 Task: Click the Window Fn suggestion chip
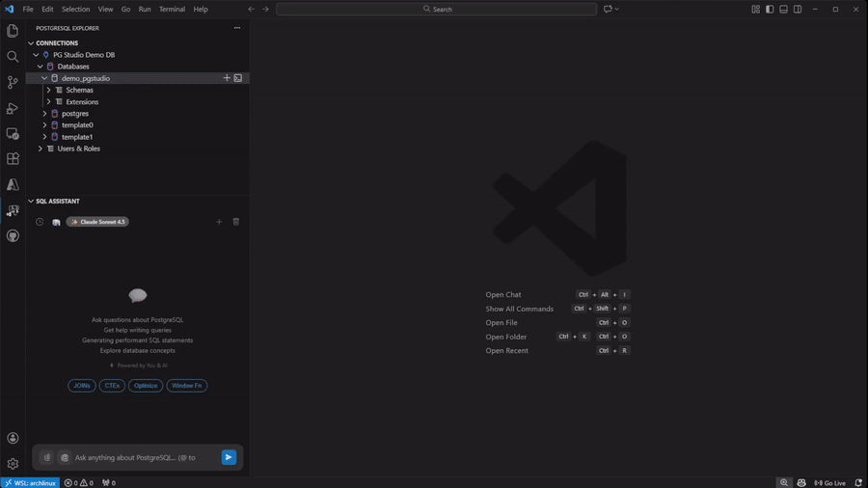tap(186, 386)
